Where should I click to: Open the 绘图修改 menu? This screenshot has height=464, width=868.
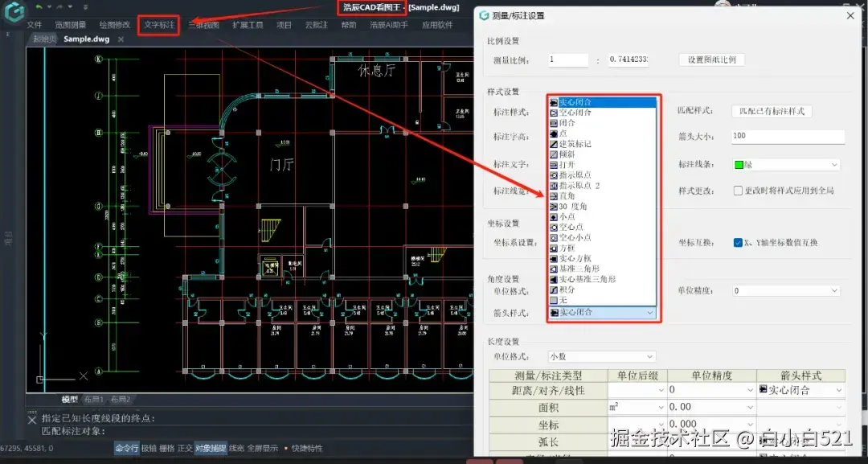[115, 25]
